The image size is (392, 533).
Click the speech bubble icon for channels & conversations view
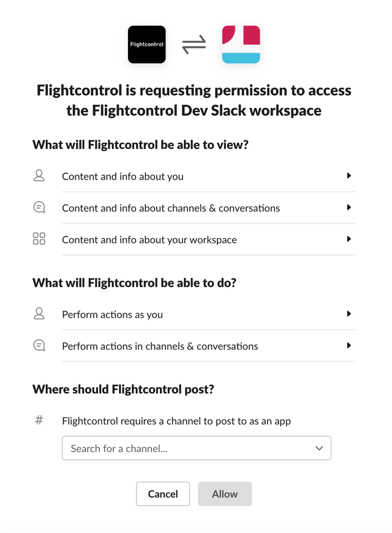pyautogui.click(x=39, y=207)
